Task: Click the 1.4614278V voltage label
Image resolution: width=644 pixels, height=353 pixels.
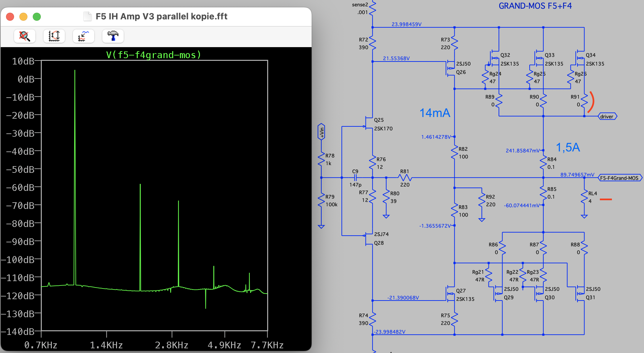Action: pyautogui.click(x=436, y=137)
